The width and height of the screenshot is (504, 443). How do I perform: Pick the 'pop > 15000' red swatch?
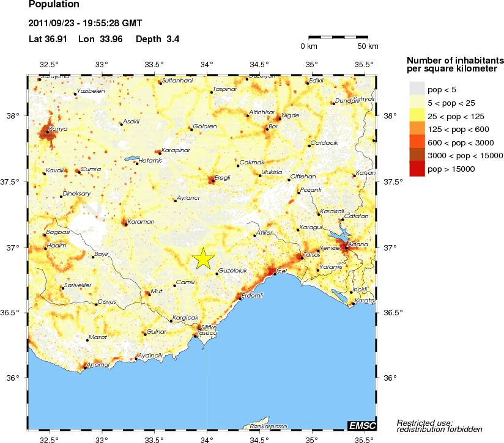[x=417, y=169]
